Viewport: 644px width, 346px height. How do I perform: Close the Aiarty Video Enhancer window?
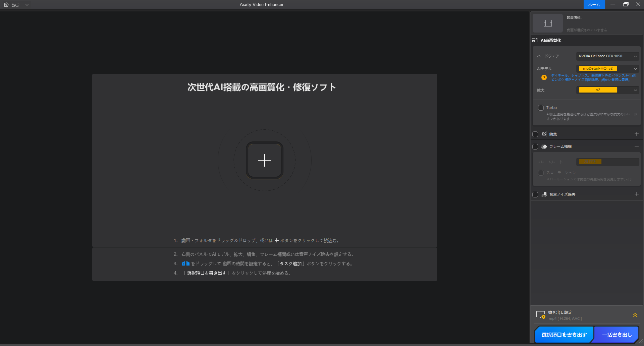tap(638, 4)
